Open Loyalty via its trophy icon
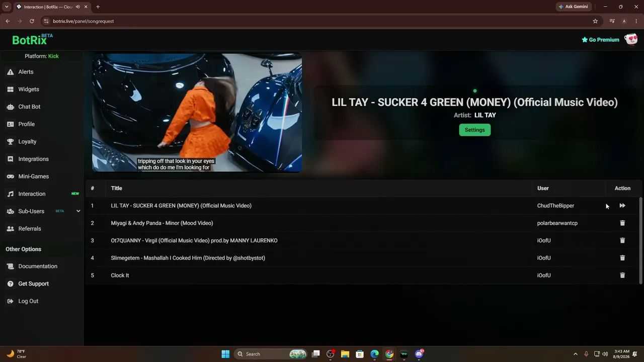Screen dimensions: 644x362 click(10, 142)
